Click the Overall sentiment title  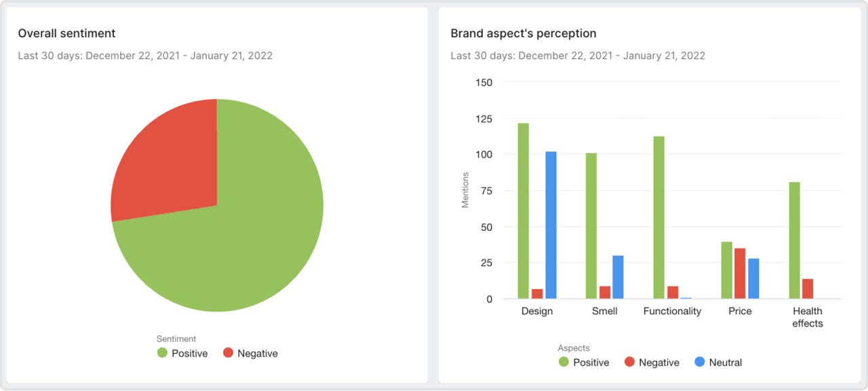coord(66,33)
